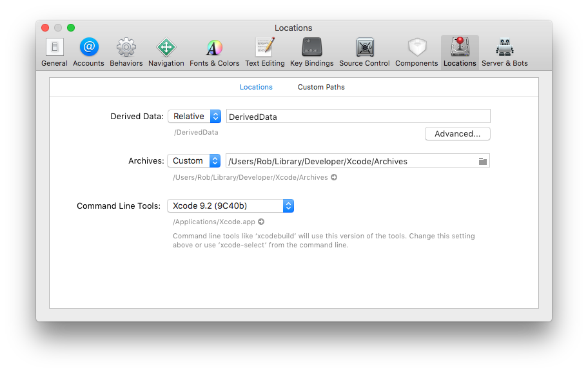This screenshot has height=373, width=588.
Task: Click the Locations window title
Action: [293, 28]
